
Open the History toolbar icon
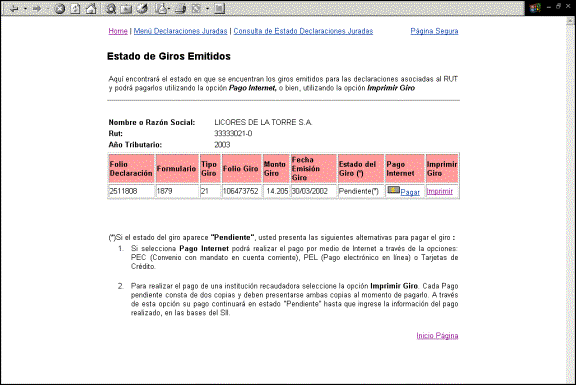tap(142, 8)
